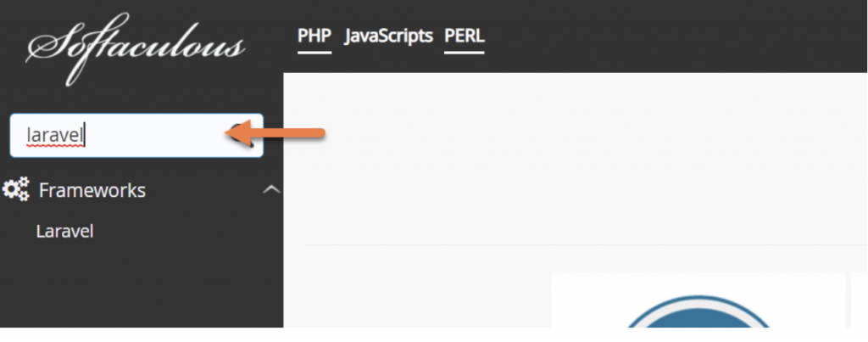Open the PERL scripts tab
The width and height of the screenshot is (868, 342).
coord(464,36)
